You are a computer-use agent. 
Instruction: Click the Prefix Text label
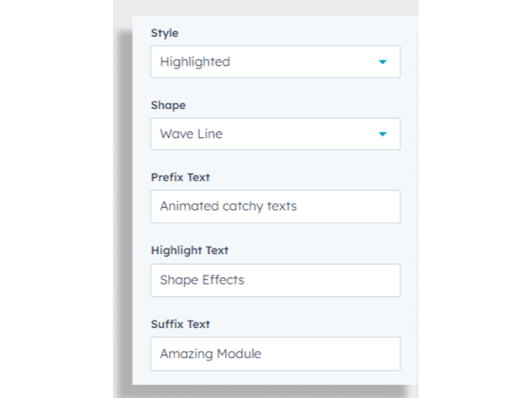181,178
